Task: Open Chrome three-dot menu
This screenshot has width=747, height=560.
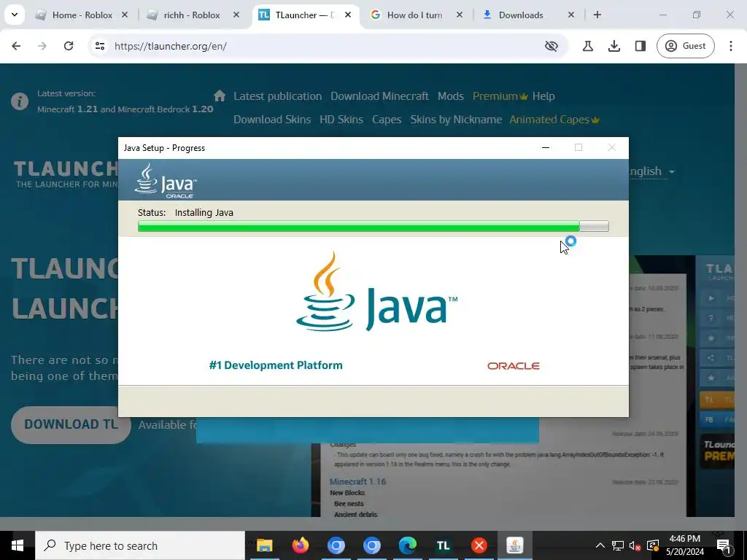Action: tap(731, 46)
